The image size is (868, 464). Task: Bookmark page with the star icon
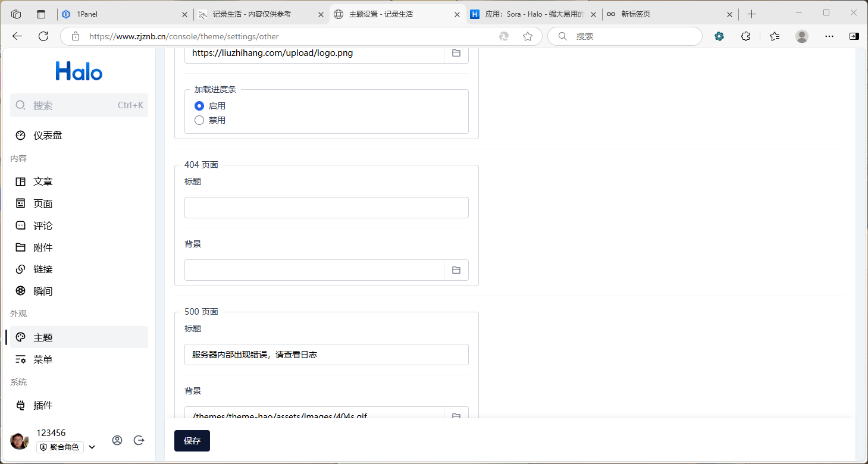[527, 36]
